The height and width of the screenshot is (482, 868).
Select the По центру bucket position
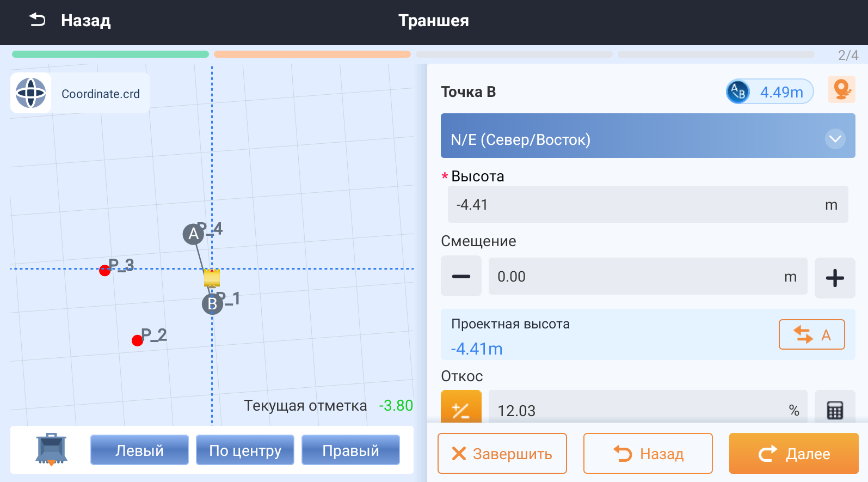245,450
